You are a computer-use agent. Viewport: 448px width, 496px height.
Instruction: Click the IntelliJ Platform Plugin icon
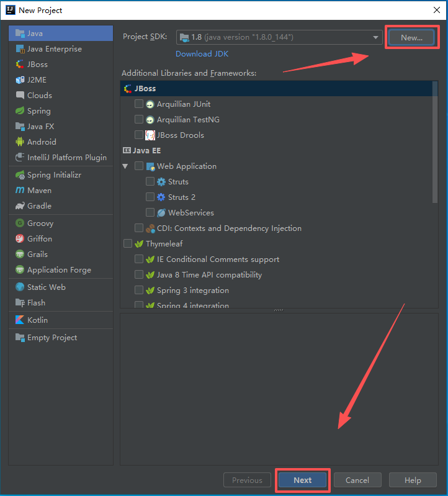click(x=20, y=157)
